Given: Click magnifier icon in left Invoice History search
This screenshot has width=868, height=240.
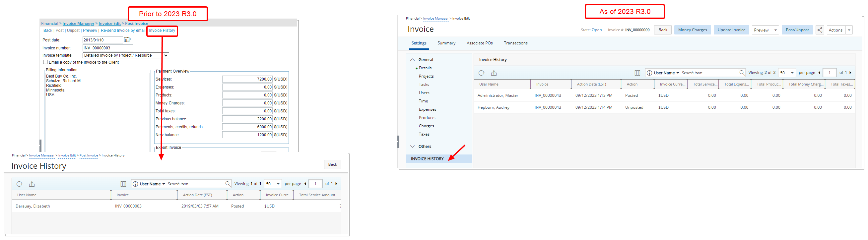Looking at the screenshot, I should [228, 184].
